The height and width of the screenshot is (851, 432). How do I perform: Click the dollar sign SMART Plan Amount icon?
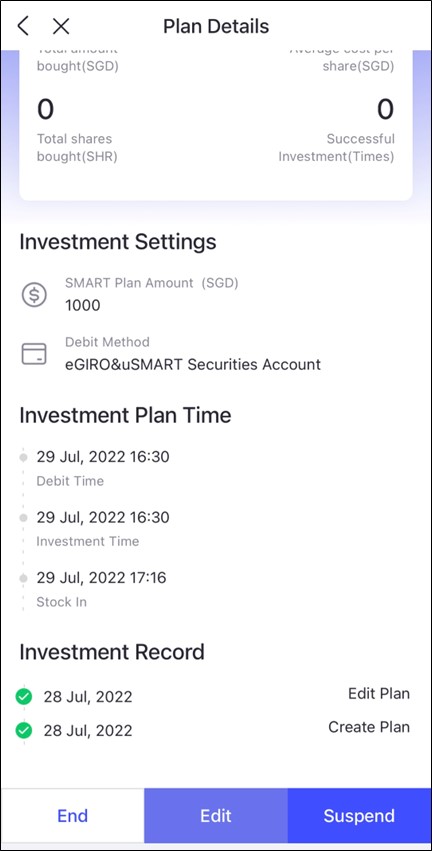click(x=34, y=295)
